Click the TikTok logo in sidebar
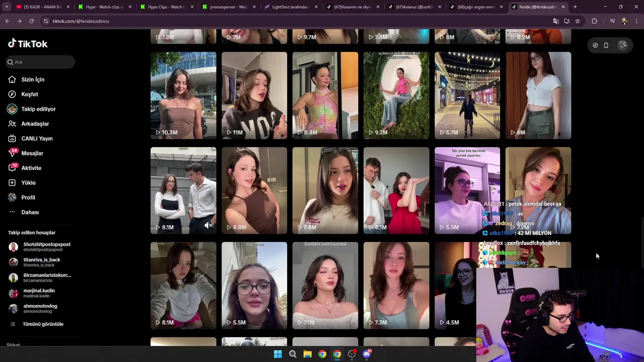This screenshot has width=644, height=362. (28, 44)
